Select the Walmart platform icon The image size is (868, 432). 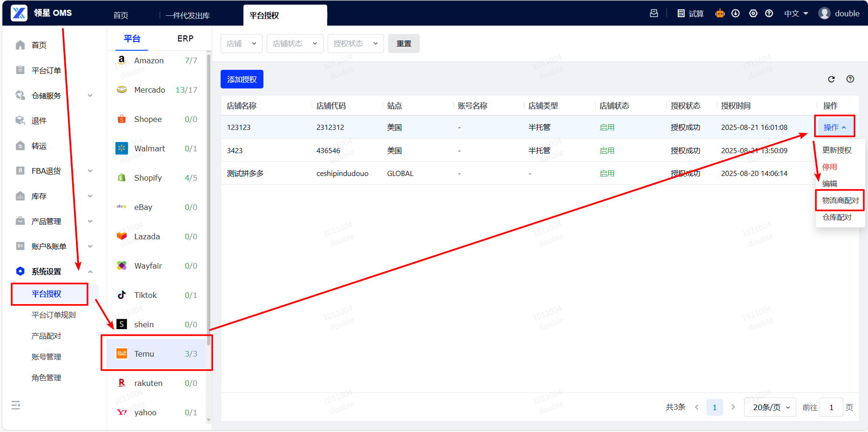coord(121,148)
